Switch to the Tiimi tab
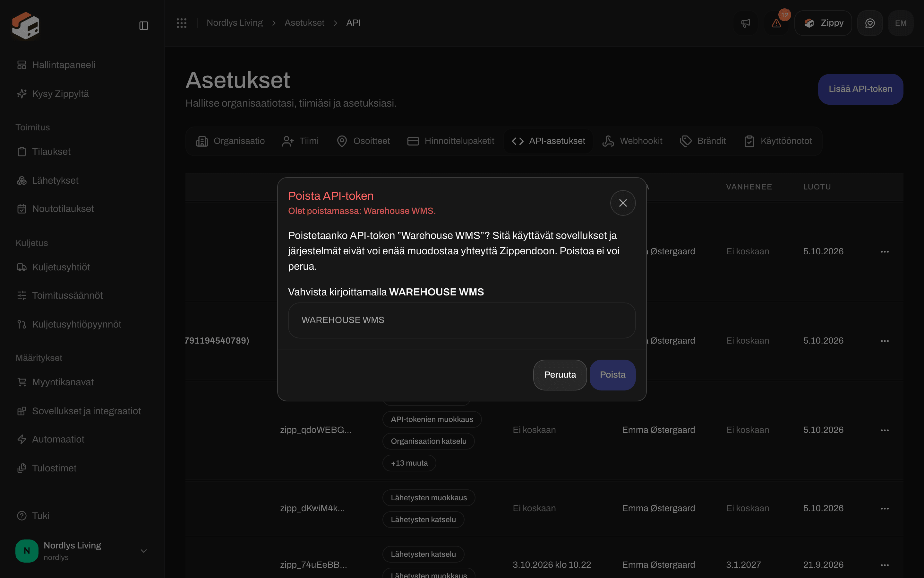 [x=301, y=141]
